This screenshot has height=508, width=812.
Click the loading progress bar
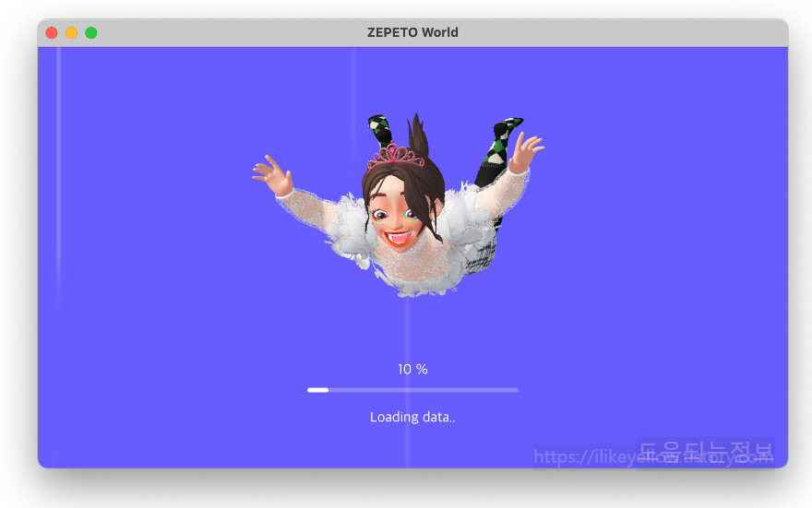(412, 390)
